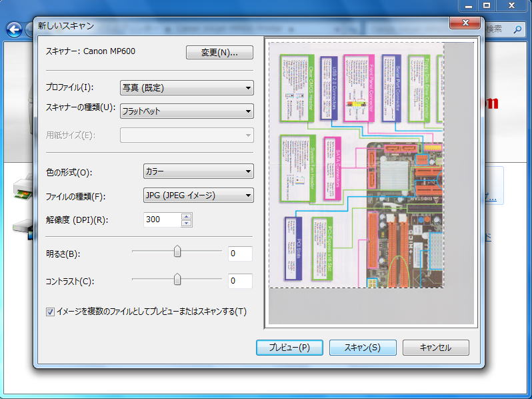Click the プレビュー(P) button

[289, 348]
